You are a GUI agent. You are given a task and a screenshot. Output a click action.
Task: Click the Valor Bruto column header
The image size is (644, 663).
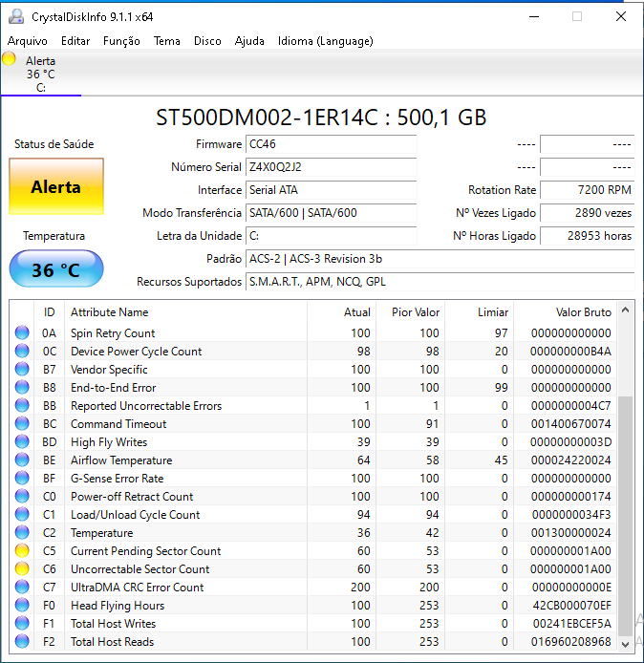566,312
